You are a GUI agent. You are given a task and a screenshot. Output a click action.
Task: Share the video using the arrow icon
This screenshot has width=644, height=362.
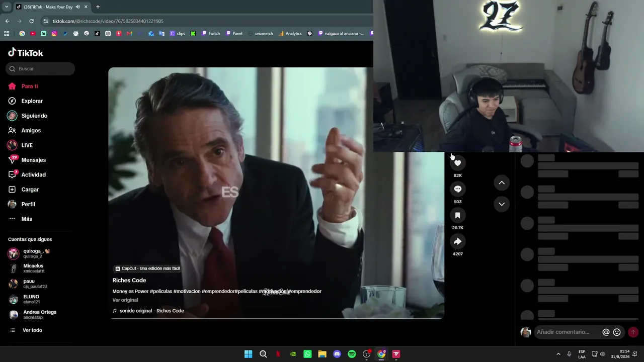457,241
